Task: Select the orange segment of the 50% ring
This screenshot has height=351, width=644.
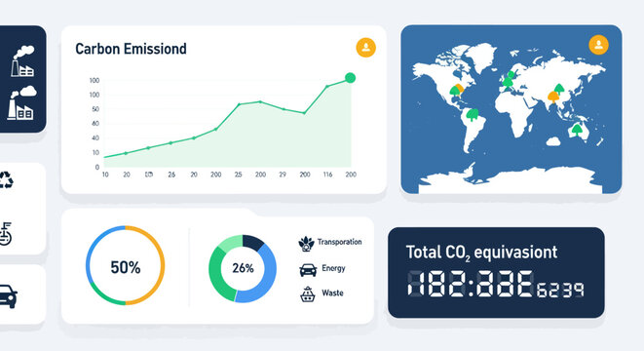Action: click(x=162, y=265)
